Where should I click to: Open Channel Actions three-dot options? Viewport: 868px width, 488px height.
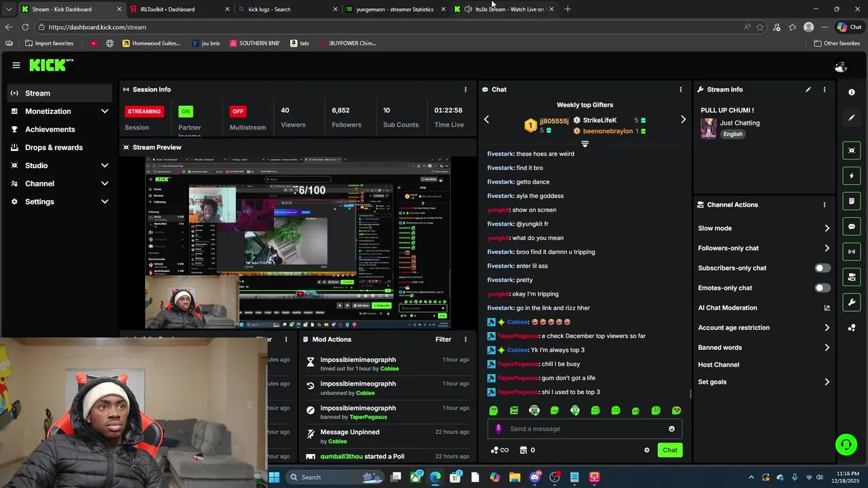[825, 205]
